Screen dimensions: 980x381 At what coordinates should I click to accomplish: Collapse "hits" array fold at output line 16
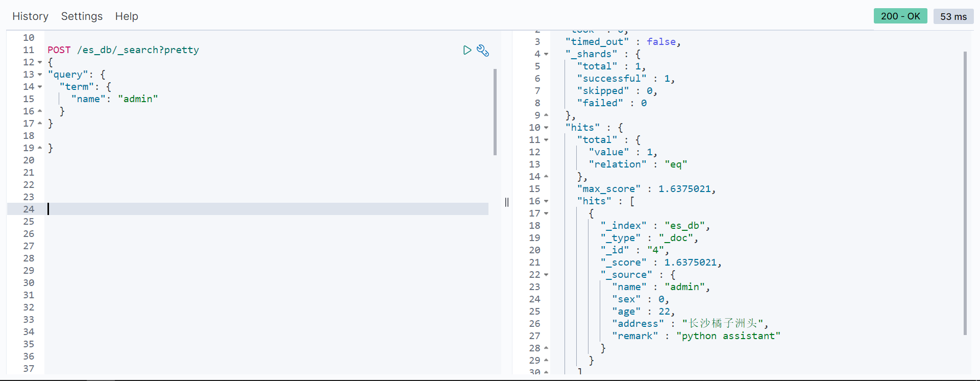point(546,201)
